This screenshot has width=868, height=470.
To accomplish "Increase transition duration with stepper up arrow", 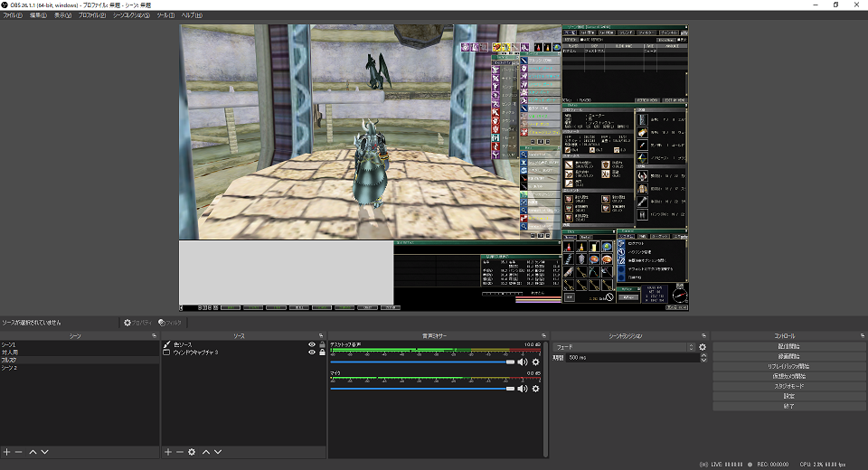I will pos(703,355).
